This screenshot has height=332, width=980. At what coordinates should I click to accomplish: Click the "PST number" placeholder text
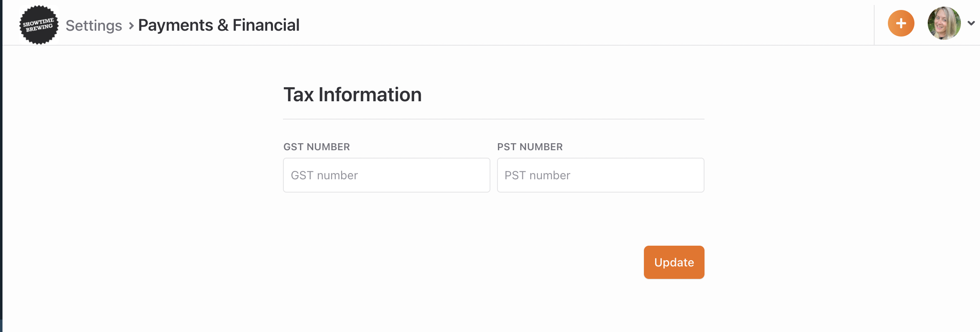click(537, 176)
